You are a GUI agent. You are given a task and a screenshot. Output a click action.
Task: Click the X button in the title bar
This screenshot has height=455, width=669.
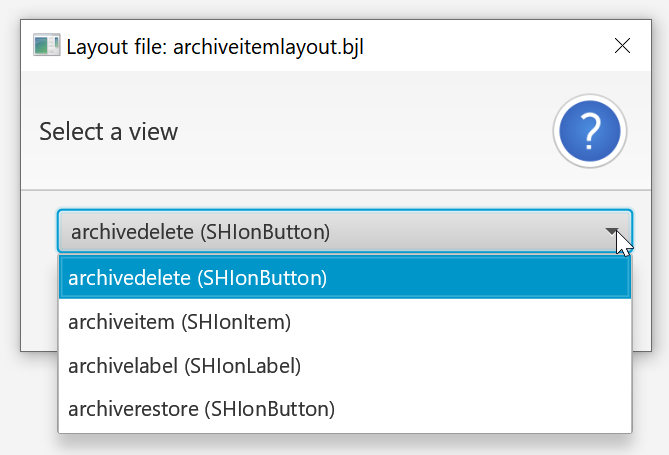tap(622, 46)
